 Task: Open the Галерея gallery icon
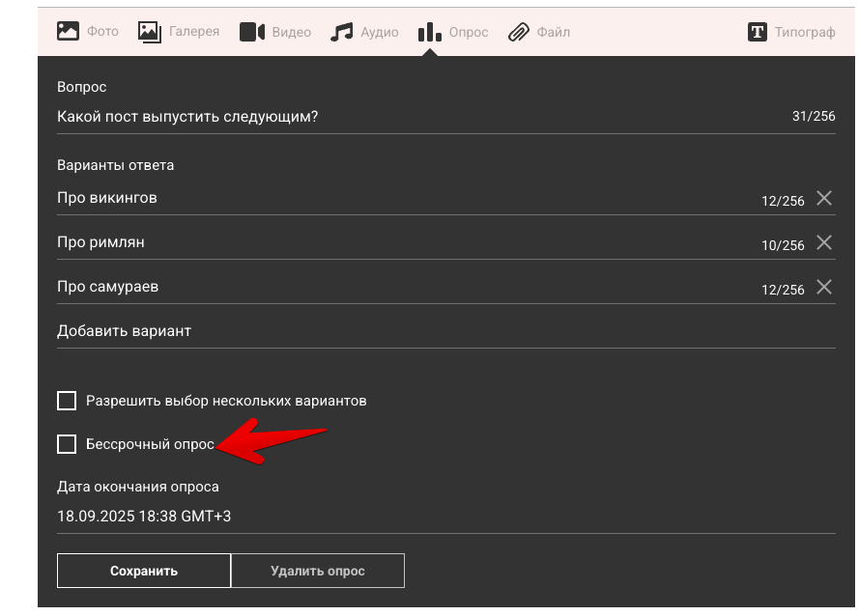[149, 32]
